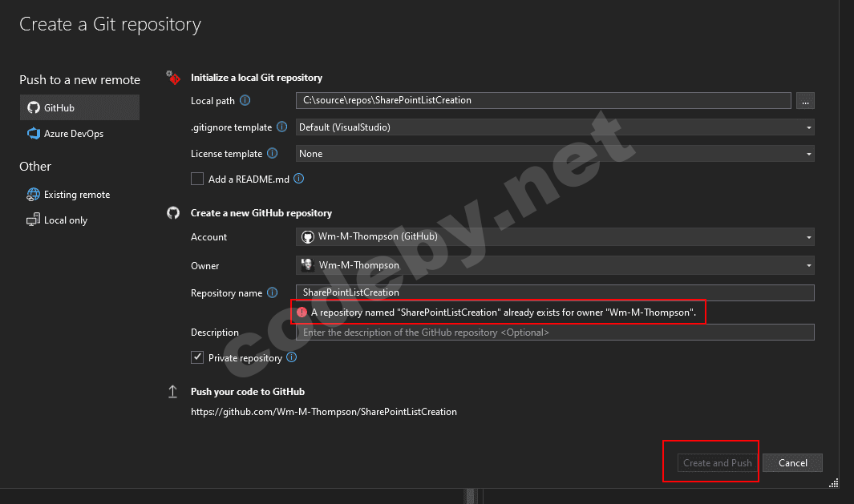Click the repository already exists error message

pyautogui.click(x=503, y=312)
